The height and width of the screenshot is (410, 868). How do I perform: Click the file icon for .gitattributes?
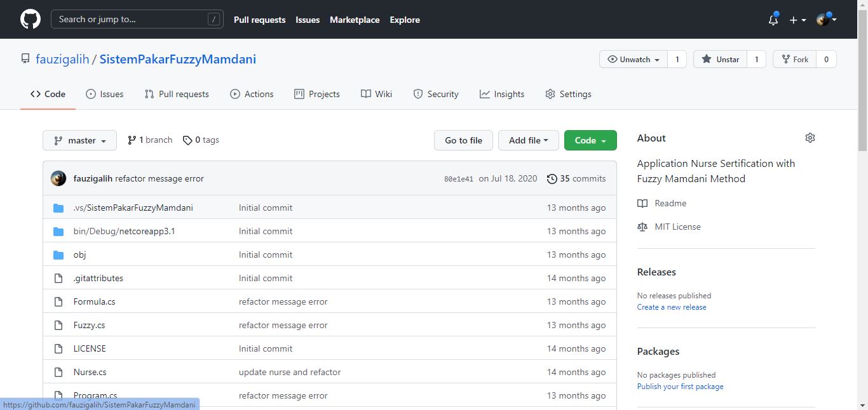58,278
